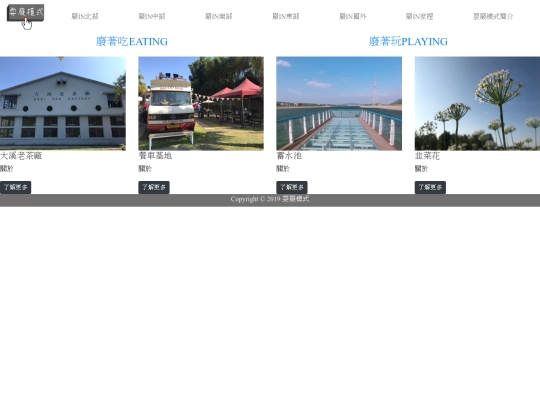Click 了解更多 under 蓄水池

[x=292, y=187]
